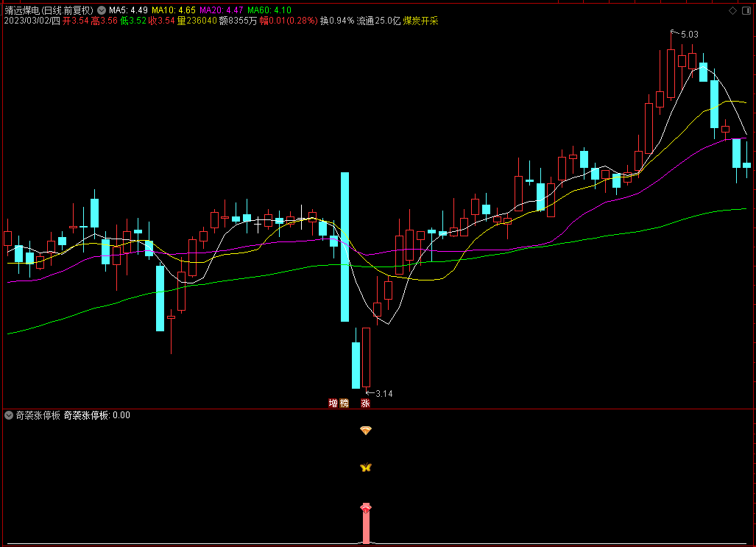Click the opening price 开3.54
Image resolution: width=756 pixels, height=547 pixels.
point(76,21)
